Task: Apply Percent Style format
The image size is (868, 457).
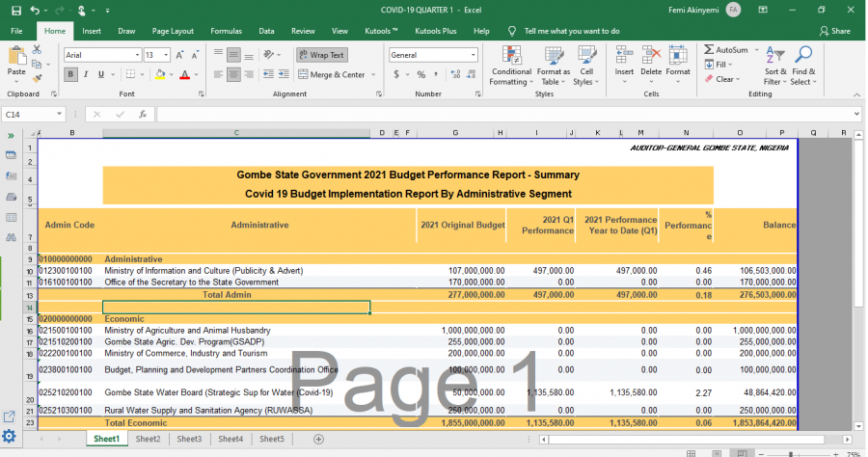Action: pos(421,74)
